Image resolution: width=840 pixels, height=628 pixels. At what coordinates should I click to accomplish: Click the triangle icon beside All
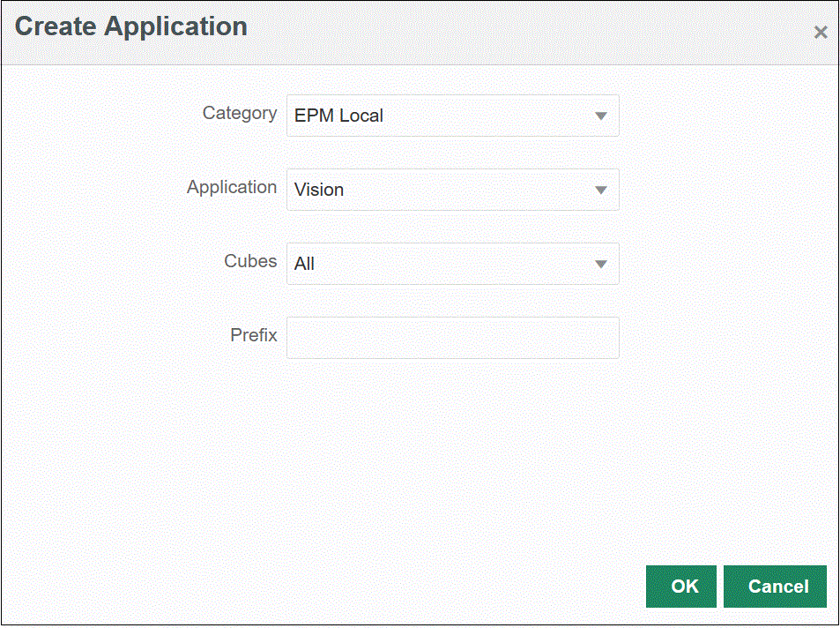pyautogui.click(x=600, y=264)
